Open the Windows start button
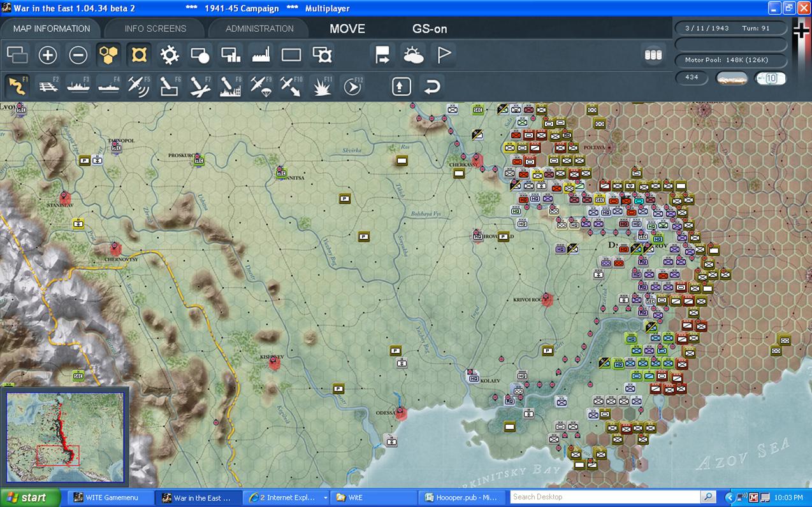Screen dimensions: 812x507 pyautogui.click(x=29, y=497)
